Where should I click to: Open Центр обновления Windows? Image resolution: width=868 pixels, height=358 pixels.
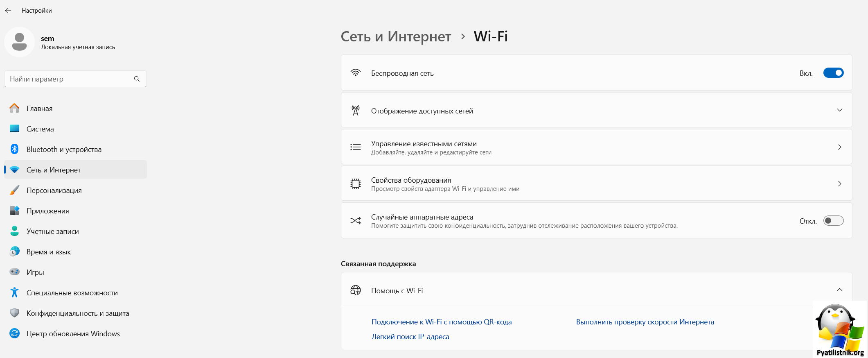tap(75, 333)
